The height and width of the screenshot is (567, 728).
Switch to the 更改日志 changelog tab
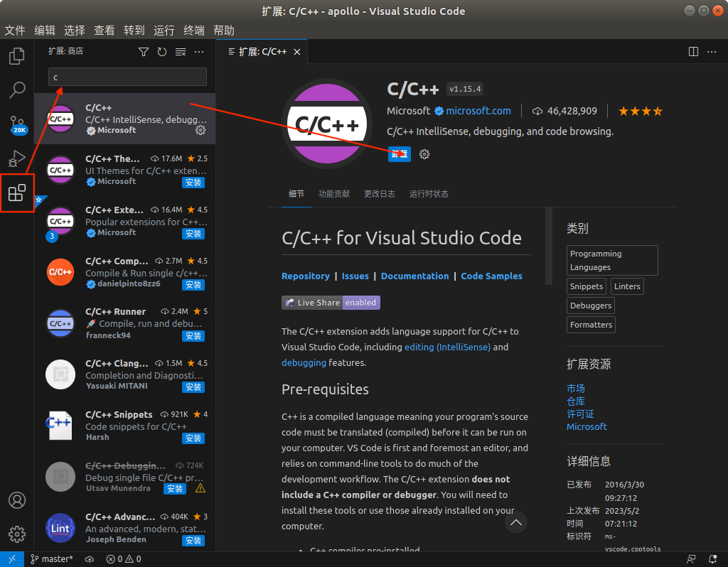(380, 194)
